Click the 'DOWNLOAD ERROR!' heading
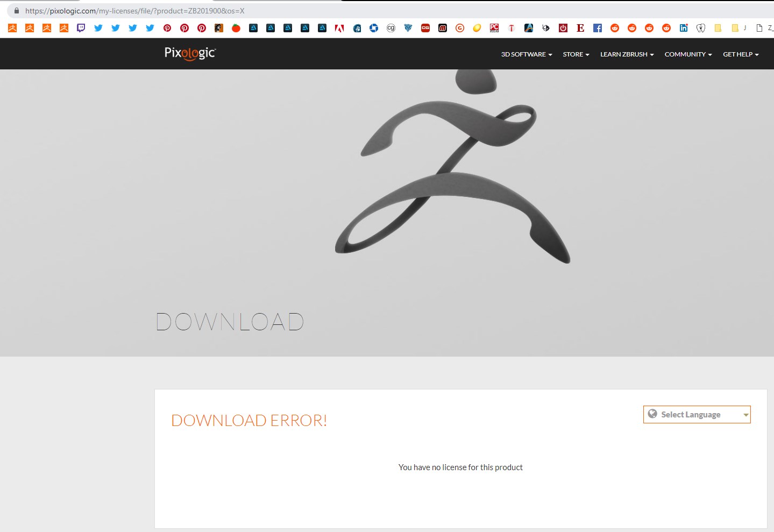Screen dimensions: 774x532 coord(249,420)
